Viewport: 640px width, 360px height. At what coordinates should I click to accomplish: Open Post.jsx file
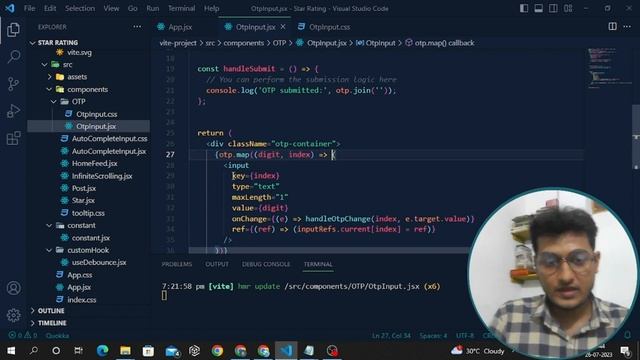pyautogui.click(x=84, y=188)
